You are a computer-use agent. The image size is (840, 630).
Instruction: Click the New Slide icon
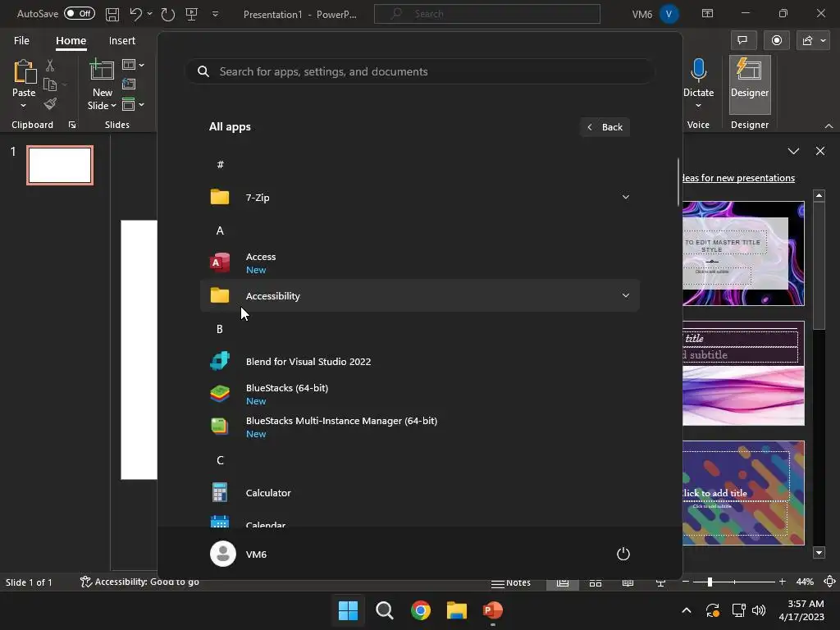[102, 71]
